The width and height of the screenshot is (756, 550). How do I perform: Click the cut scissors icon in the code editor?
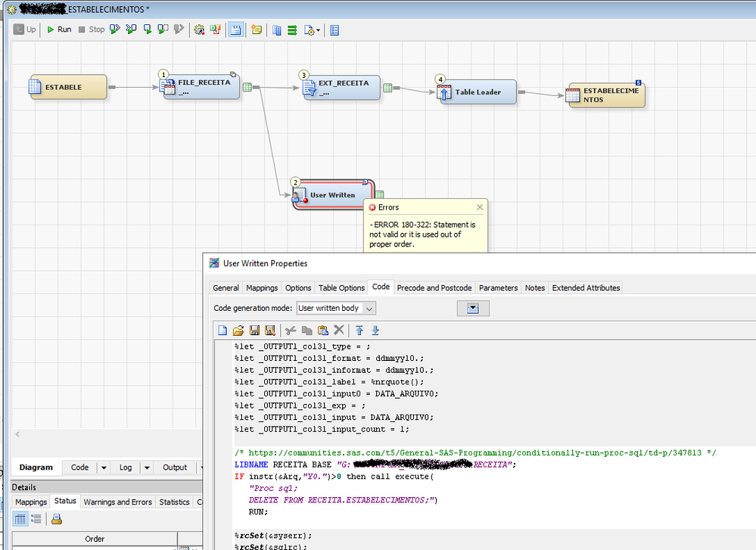(x=291, y=330)
